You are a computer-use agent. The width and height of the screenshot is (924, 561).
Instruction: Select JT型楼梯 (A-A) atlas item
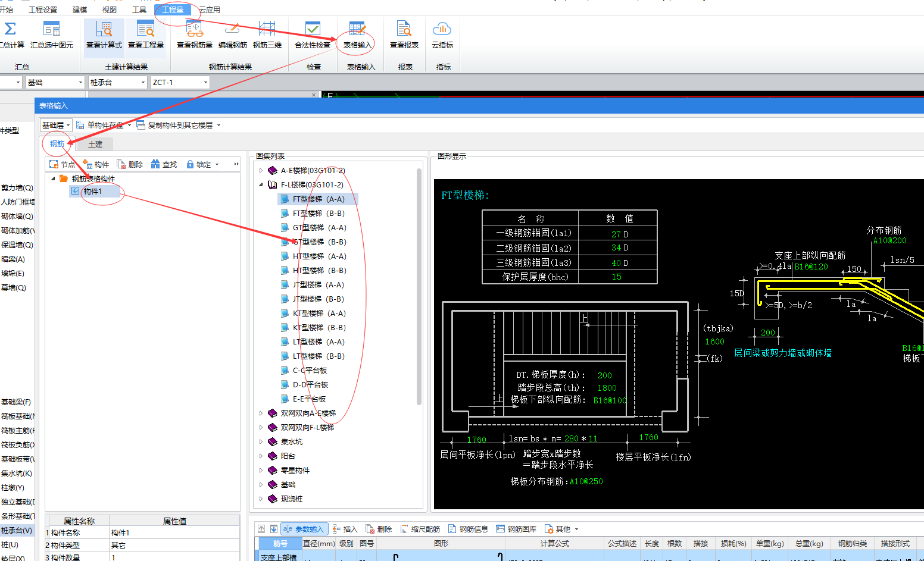319,284
